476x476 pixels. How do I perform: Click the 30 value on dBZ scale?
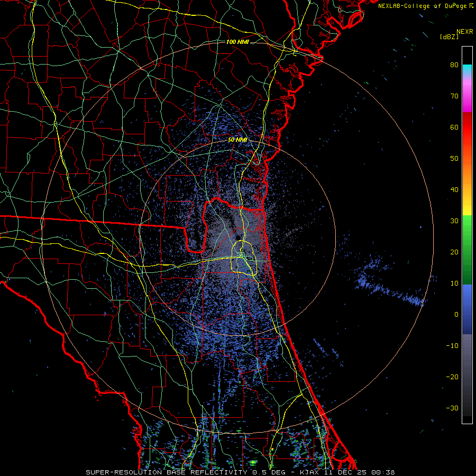pos(454,221)
